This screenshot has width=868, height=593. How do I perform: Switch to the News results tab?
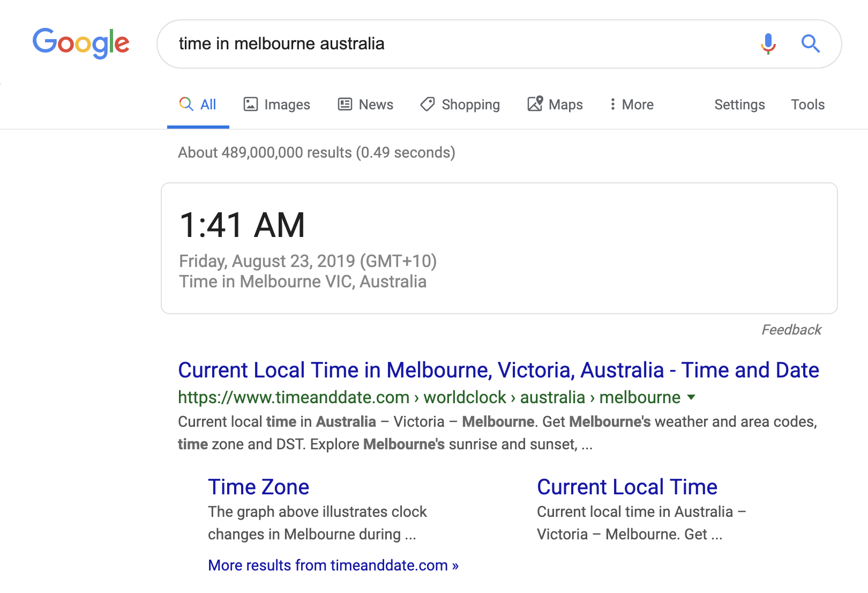pos(376,105)
